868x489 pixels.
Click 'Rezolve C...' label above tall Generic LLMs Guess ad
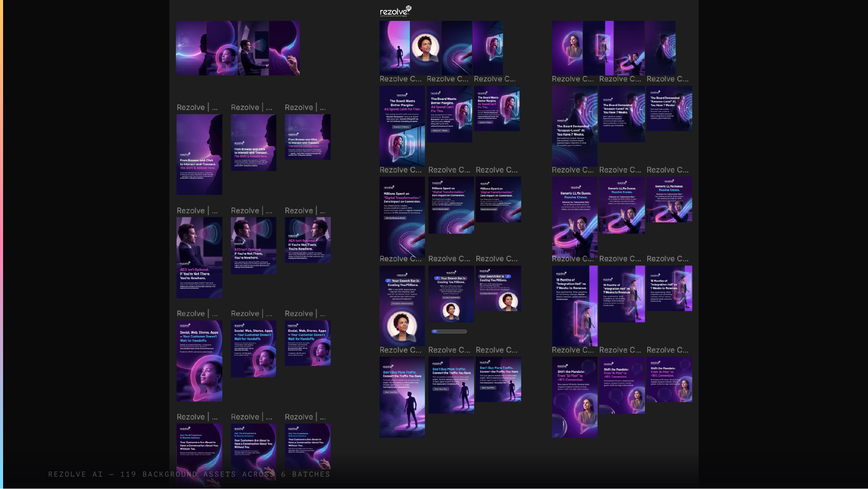point(573,170)
